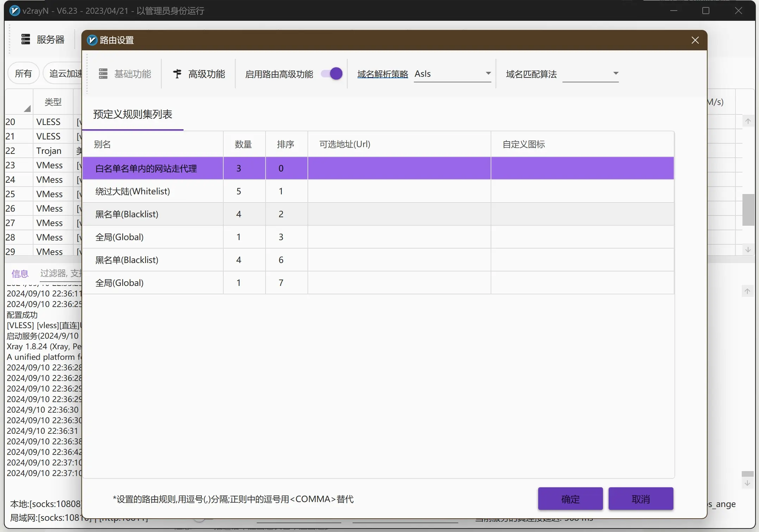The height and width of the screenshot is (532, 759).
Task: Click the v2rayN logo in main title bar
Action: (x=14, y=11)
